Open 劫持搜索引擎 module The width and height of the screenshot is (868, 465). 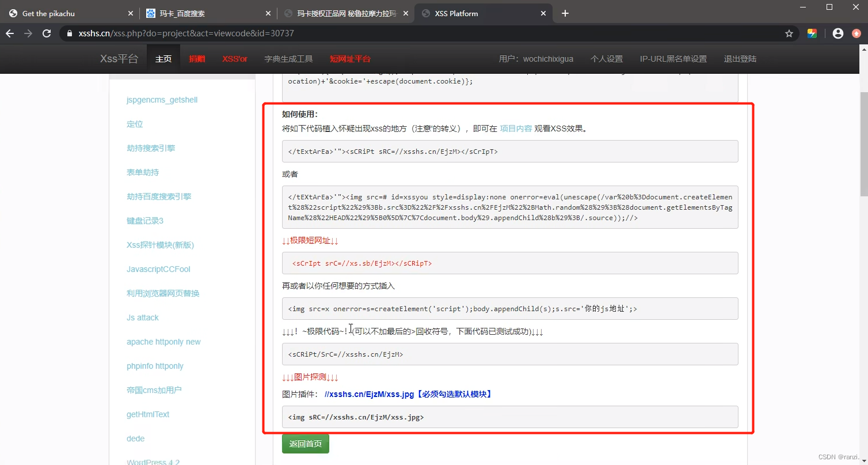click(151, 148)
